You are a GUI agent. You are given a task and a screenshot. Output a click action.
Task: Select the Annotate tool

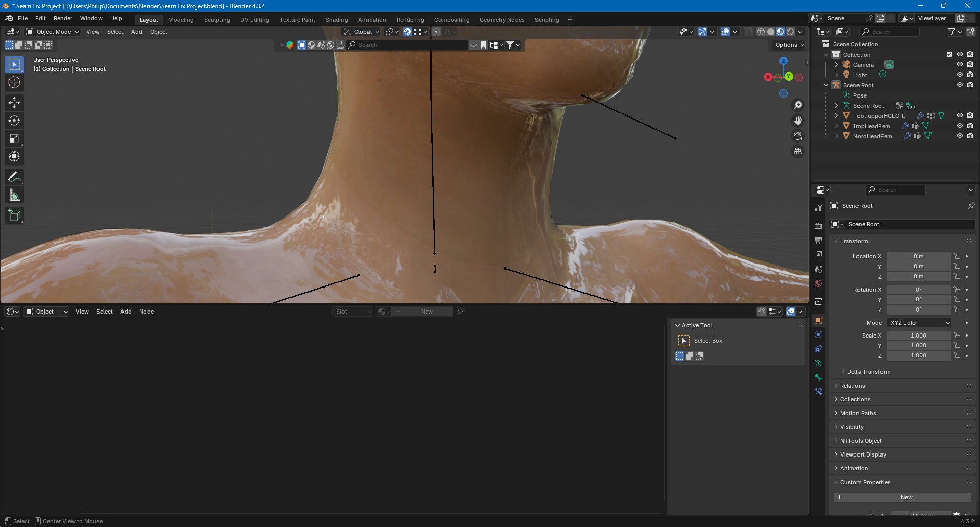tap(14, 177)
